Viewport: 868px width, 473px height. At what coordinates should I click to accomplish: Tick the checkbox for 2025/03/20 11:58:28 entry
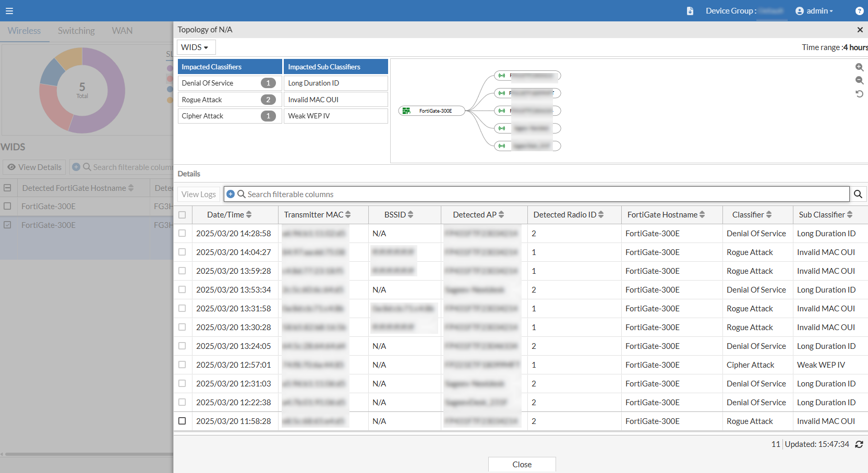pyautogui.click(x=182, y=421)
